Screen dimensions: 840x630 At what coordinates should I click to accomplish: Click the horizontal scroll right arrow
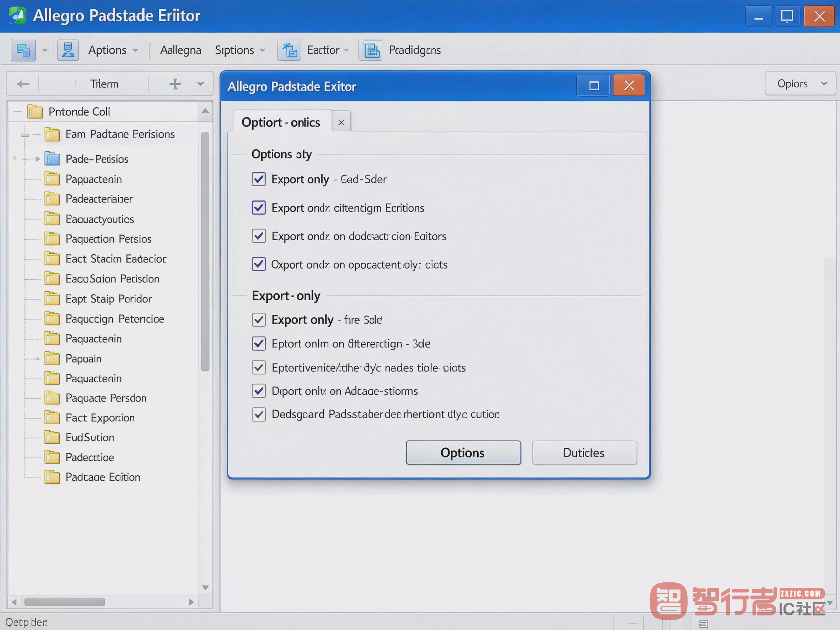point(192,602)
